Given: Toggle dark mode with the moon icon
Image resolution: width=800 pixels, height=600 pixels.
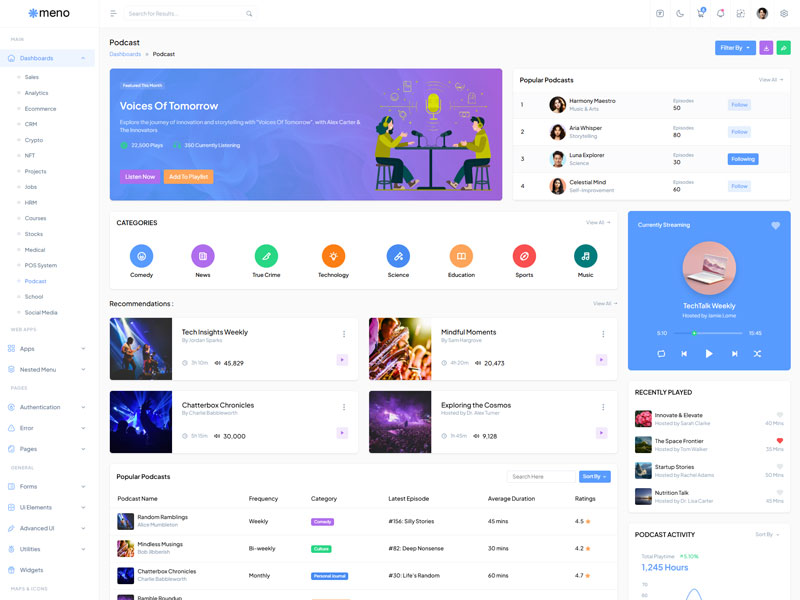Looking at the screenshot, I should tap(680, 13).
